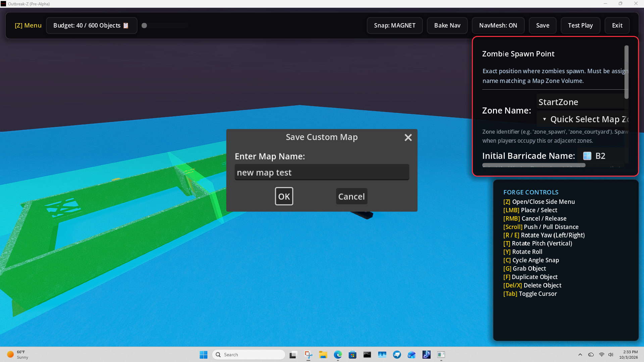
Task: Open the clock showing 2:33 PM
Action: (629, 355)
